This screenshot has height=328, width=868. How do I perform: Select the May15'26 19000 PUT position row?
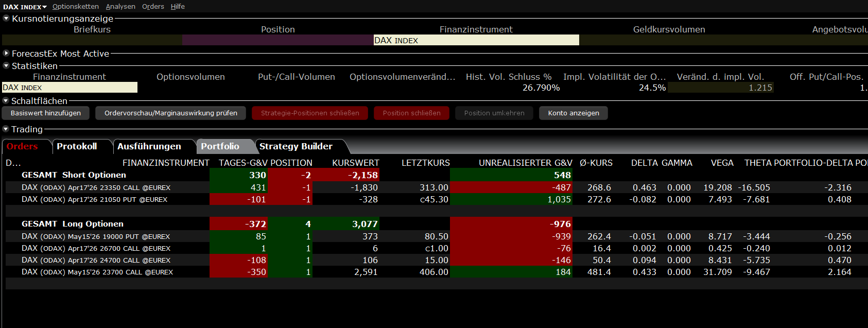click(x=96, y=237)
